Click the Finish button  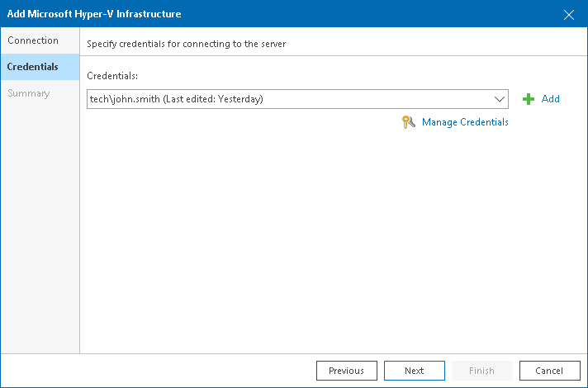(x=481, y=371)
